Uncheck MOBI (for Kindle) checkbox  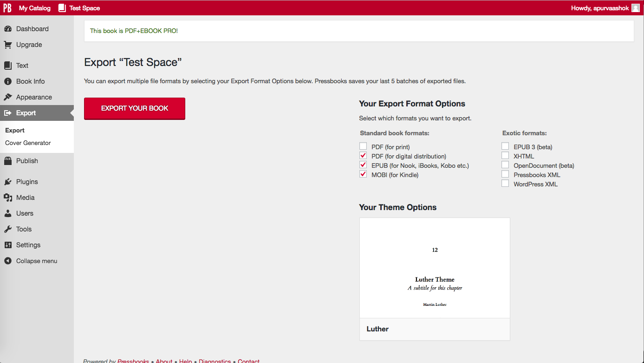click(363, 174)
